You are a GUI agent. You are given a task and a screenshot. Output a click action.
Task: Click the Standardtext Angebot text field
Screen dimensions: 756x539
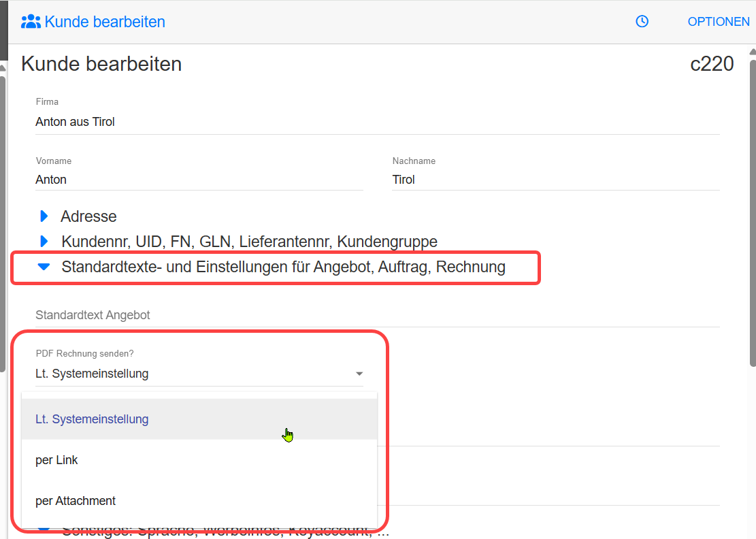pyautogui.click(x=377, y=315)
